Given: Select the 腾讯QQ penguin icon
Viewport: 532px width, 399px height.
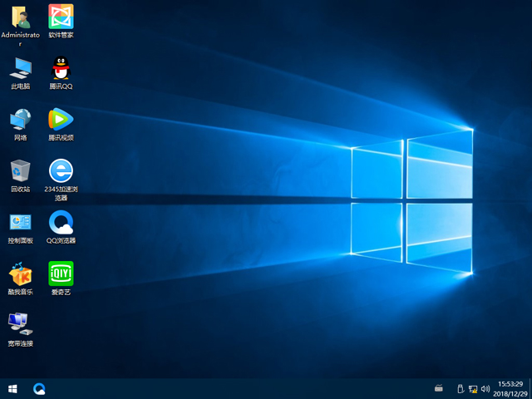Looking at the screenshot, I should point(61,67).
